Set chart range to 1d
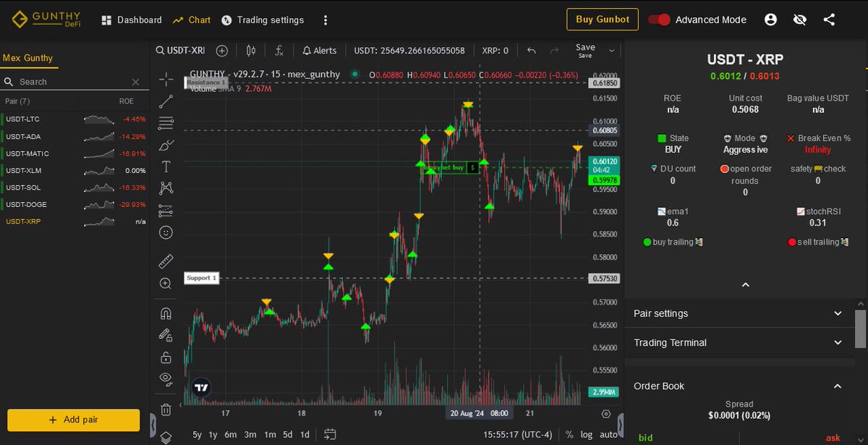The width and height of the screenshot is (868, 445). click(x=305, y=435)
